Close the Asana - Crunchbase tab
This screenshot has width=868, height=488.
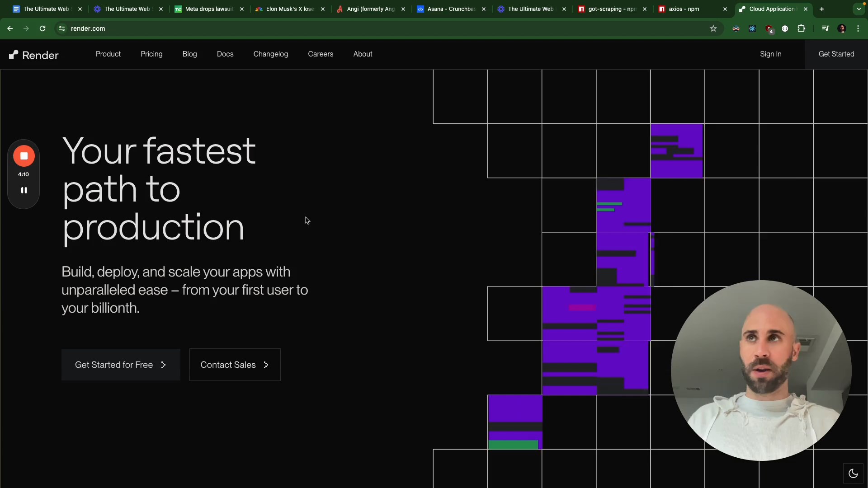pos(484,9)
